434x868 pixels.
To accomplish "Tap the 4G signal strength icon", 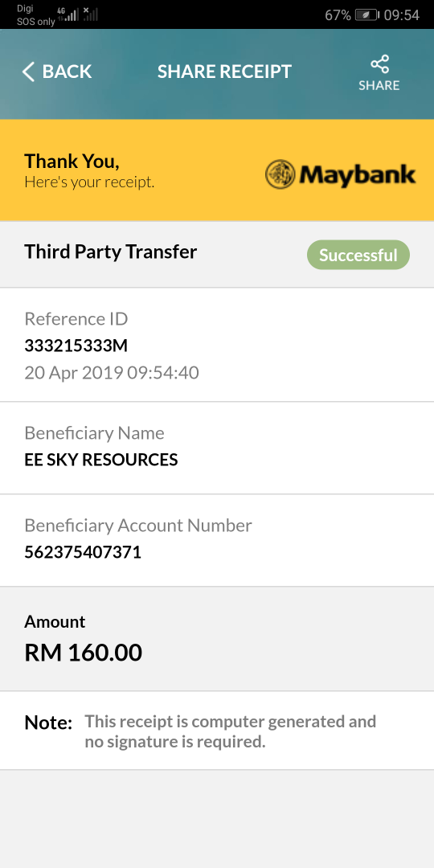I will click(x=68, y=14).
